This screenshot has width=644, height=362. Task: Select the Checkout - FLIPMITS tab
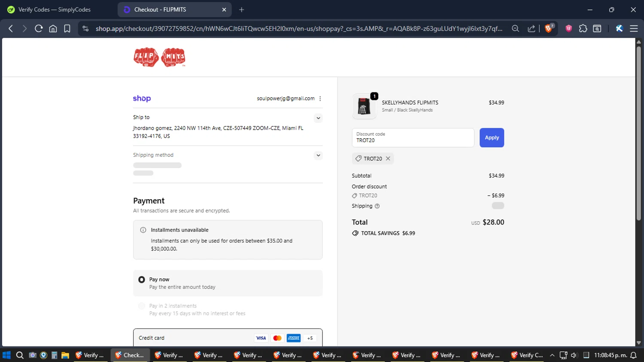coord(174,9)
